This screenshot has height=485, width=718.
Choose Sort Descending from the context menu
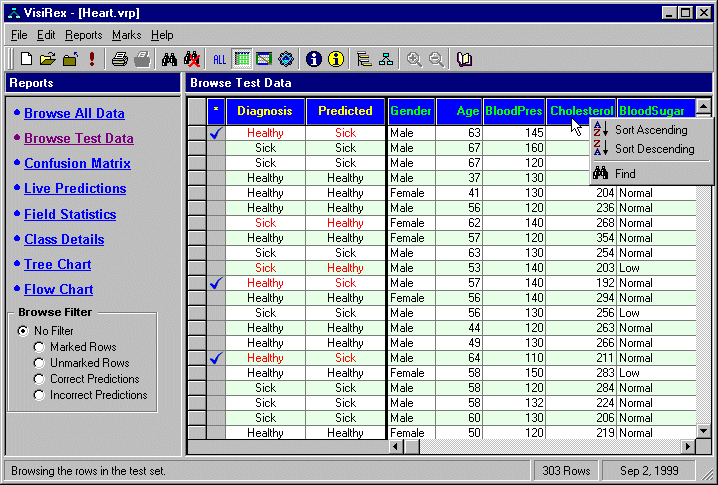(x=651, y=149)
